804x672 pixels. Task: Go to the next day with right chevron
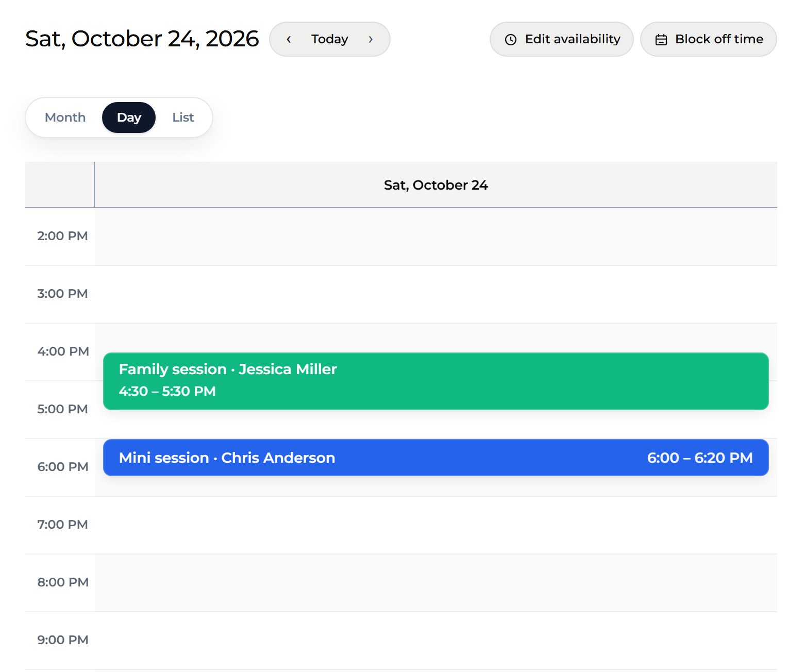click(x=371, y=39)
